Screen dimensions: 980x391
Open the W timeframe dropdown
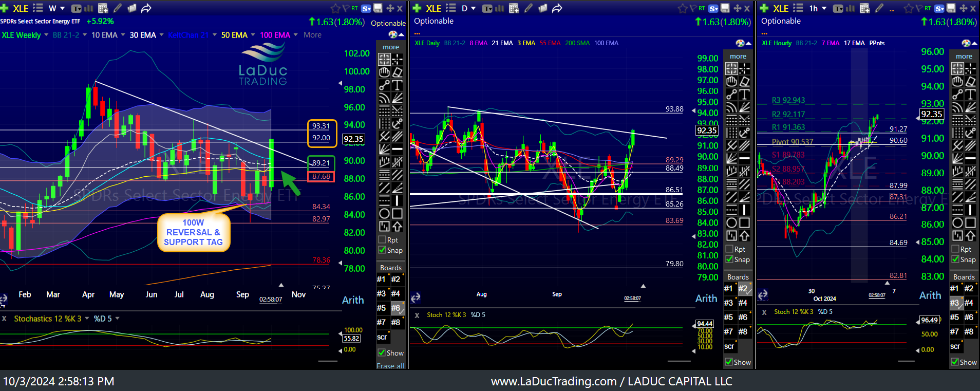[x=56, y=8]
